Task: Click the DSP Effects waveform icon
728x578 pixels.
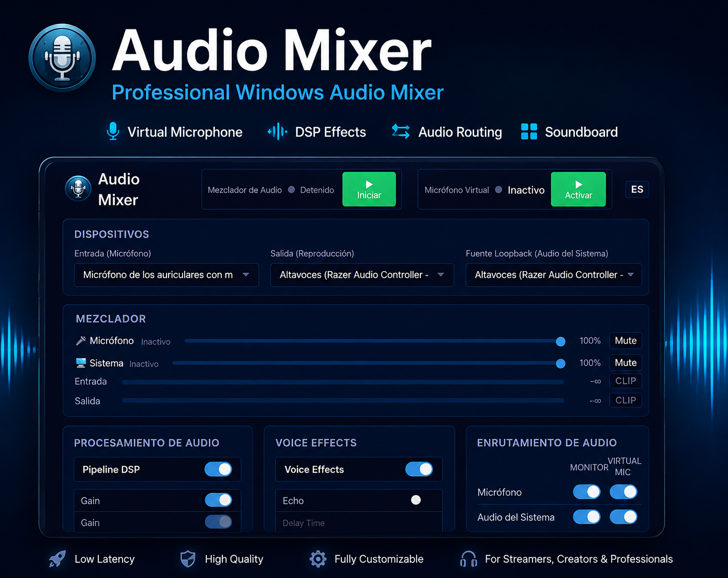Action: pyautogui.click(x=278, y=131)
